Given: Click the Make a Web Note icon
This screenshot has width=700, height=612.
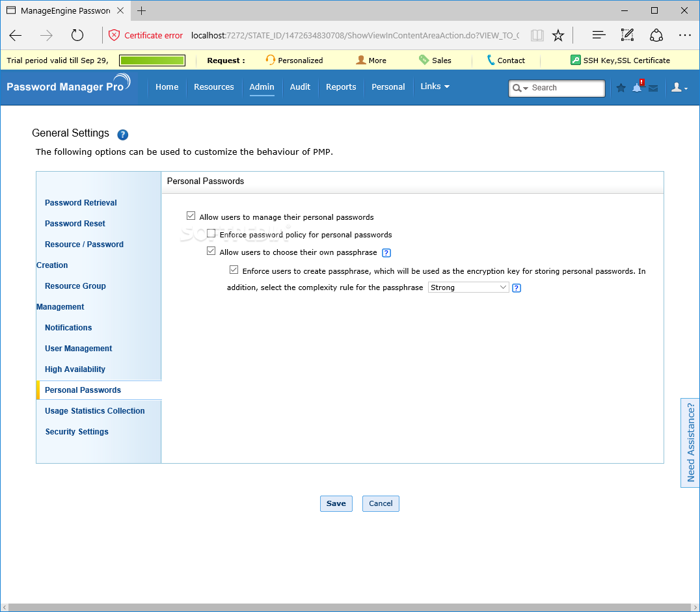Looking at the screenshot, I should pos(627,35).
